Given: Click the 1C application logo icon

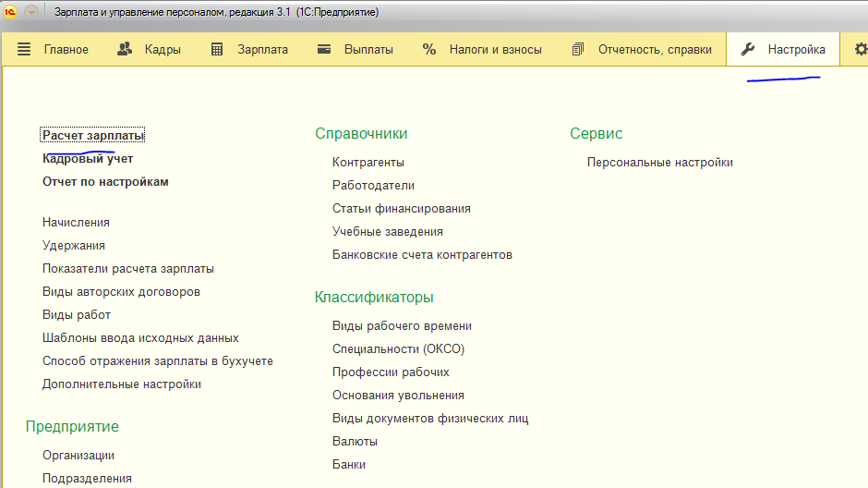Looking at the screenshot, I should [10, 12].
